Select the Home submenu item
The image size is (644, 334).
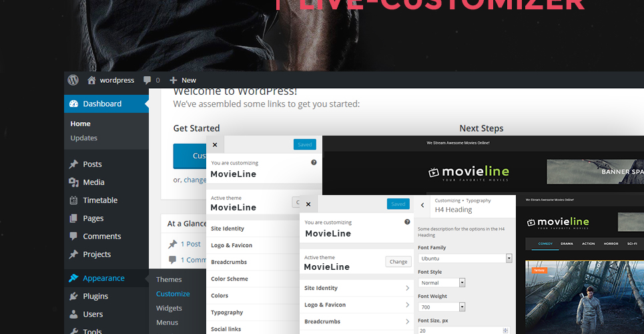tap(80, 124)
